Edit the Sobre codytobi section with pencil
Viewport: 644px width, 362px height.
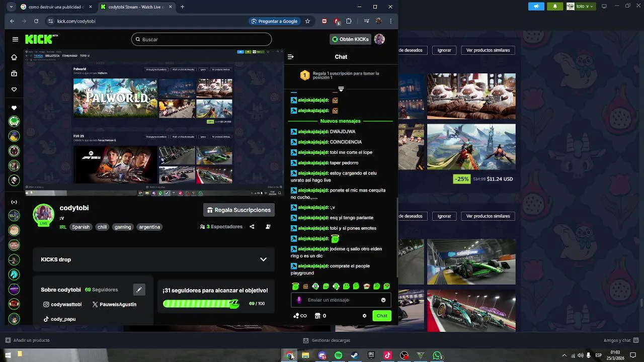click(x=139, y=290)
